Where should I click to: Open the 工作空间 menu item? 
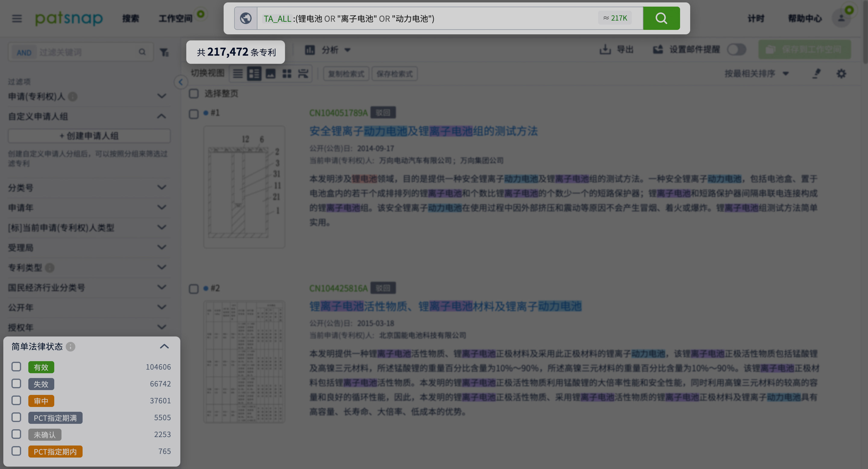coord(175,18)
